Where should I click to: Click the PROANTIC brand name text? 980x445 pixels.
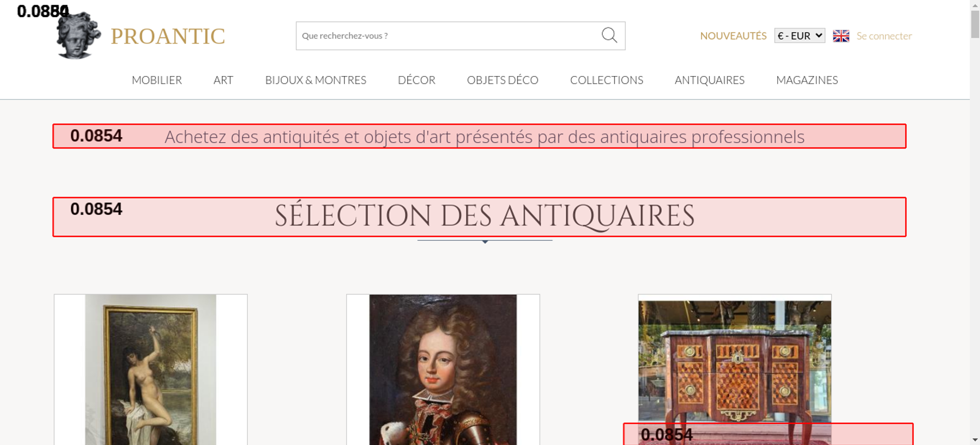[x=168, y=36]
